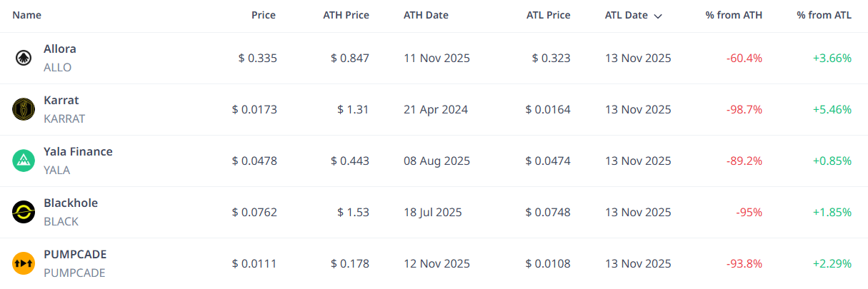Click the Blackhole coin logo icon
Viewport: 868px width, 289px height.
tap(24, 212)
